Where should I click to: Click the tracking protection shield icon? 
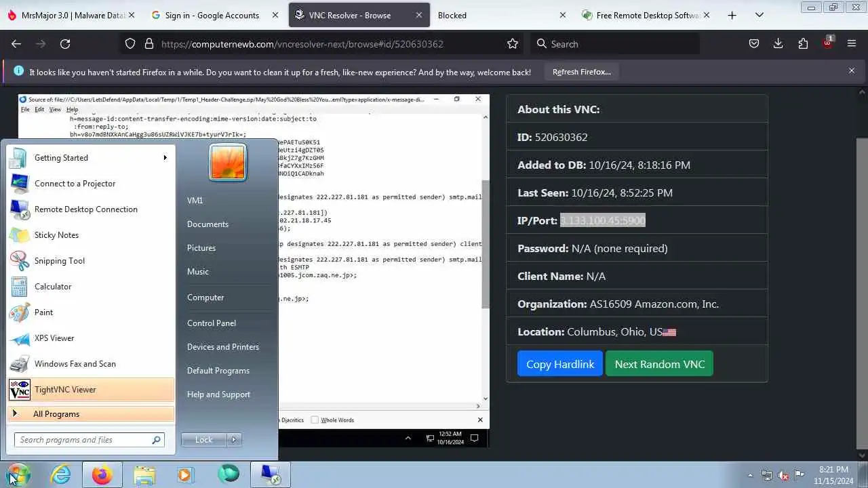coord(131,43)
